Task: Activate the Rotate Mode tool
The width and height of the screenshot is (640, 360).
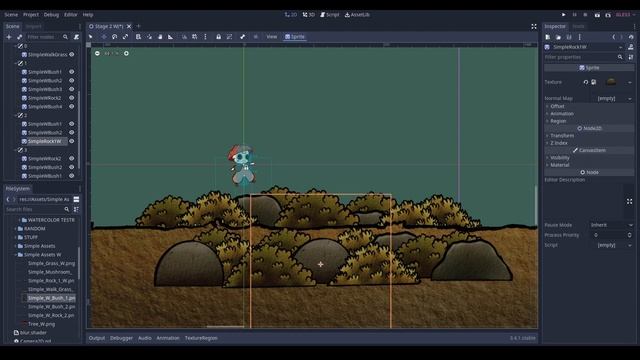Action: tap(114, 37)
